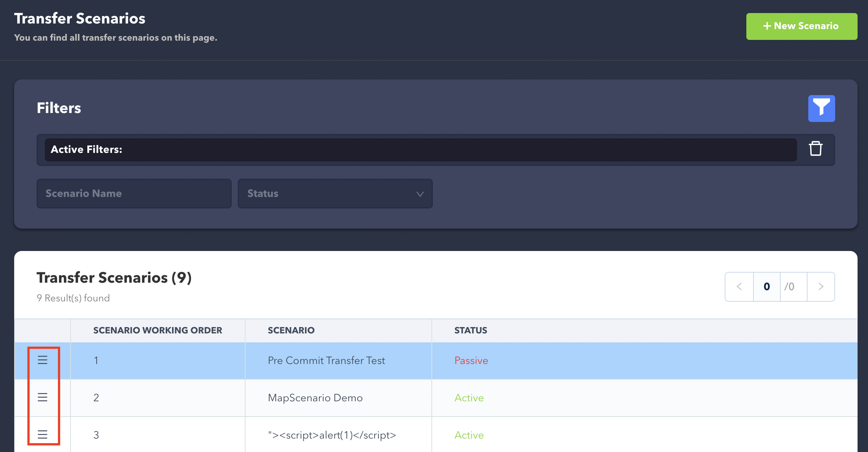
Task: Clear active filters with the trash icon
Action: pos(816,148)
